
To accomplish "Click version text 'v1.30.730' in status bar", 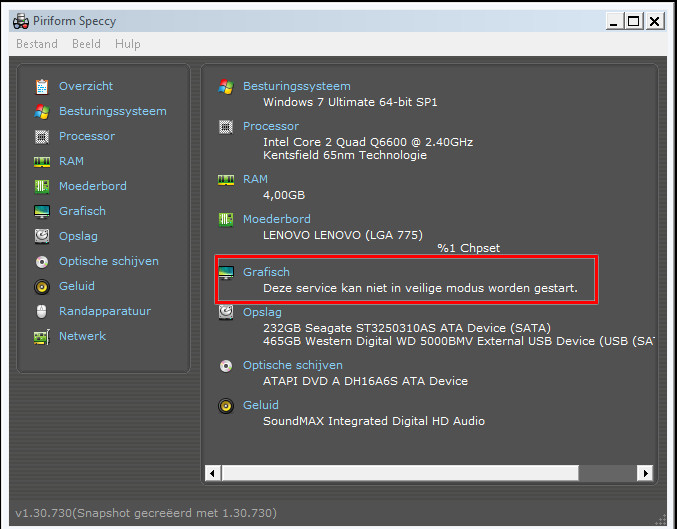I will coord(43,513).
